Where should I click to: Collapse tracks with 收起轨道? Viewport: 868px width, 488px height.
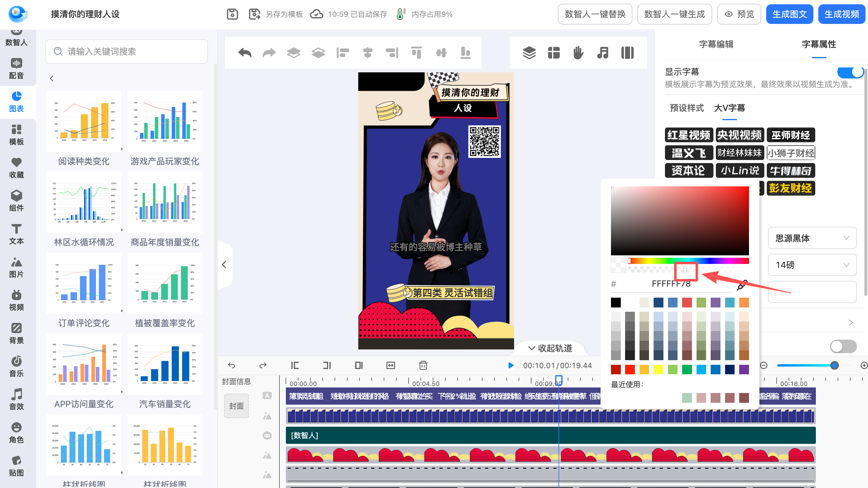550,348
